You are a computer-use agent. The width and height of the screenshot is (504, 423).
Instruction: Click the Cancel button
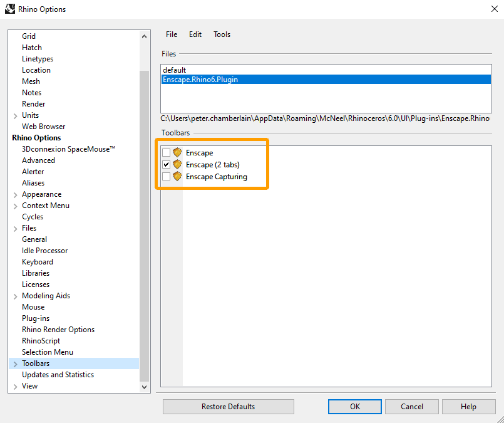coord(411,407)
